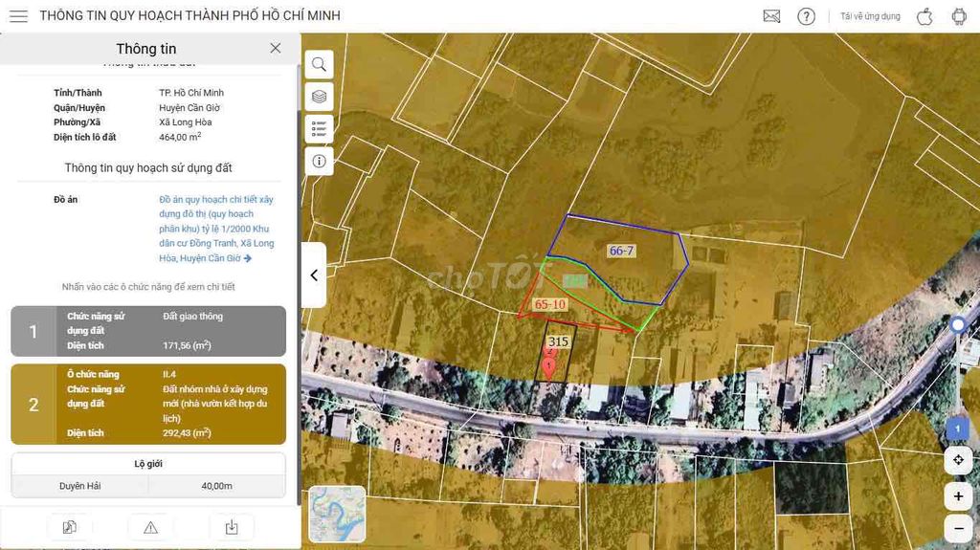
Task: Click the map info icon
Action: pos(319,161)
